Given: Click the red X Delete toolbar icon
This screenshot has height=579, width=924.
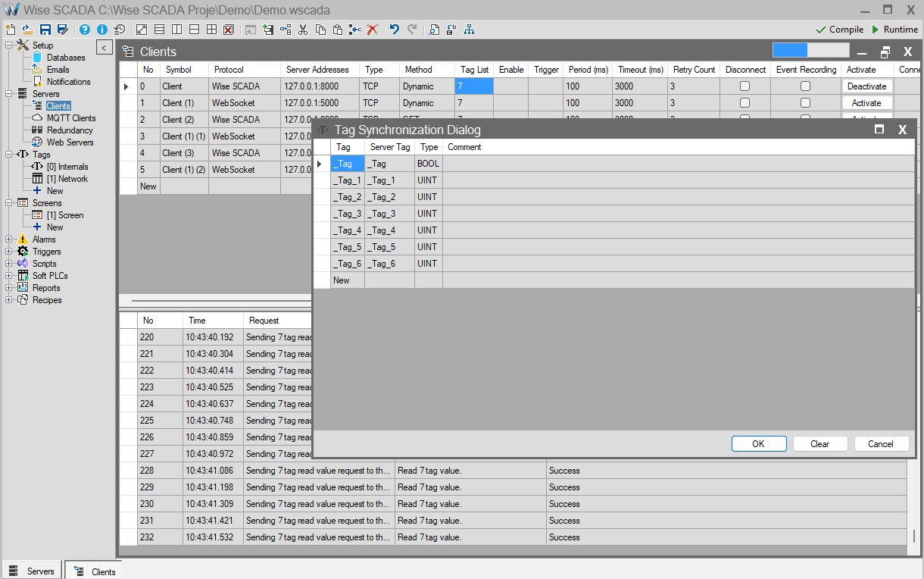Looking at the screenshot, I should coord(373,30).
